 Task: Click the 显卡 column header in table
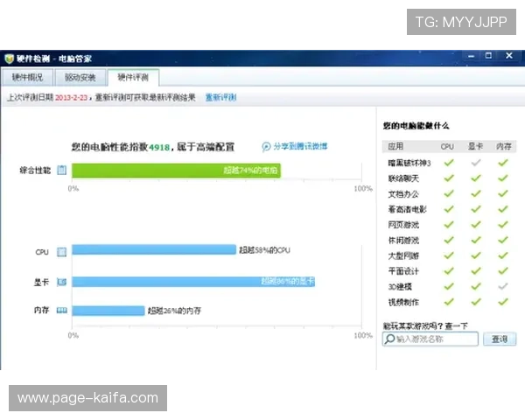coord(475,146)
